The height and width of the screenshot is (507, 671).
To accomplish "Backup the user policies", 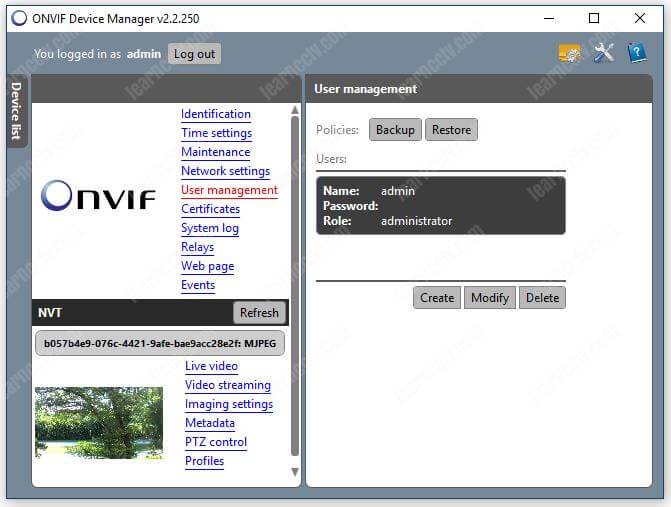I will point(395,130).
